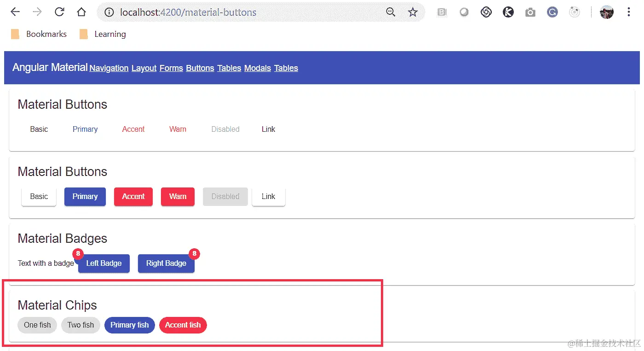This screenshot has width=644, height=351.
Task: Click the flat Accent text button
Action: pyautogui.click(x=133, y=129)
